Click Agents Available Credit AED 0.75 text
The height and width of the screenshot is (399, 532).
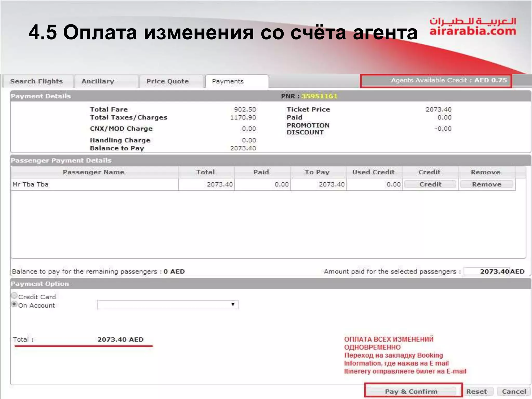pyautogui.click(x=449, y=80)
